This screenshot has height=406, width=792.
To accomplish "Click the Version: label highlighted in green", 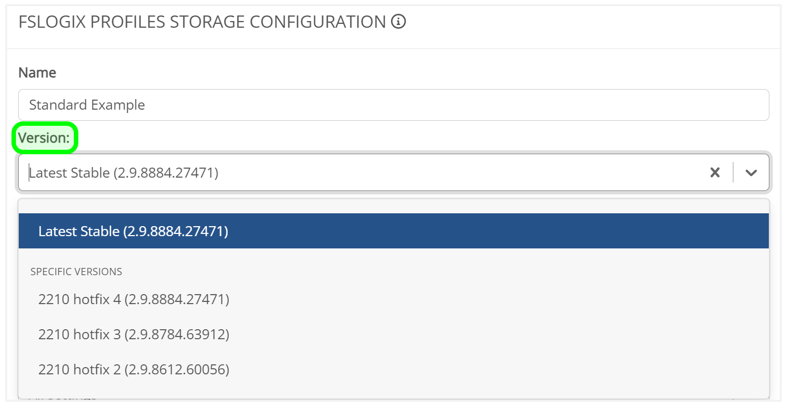I will [x=45, y=138].
